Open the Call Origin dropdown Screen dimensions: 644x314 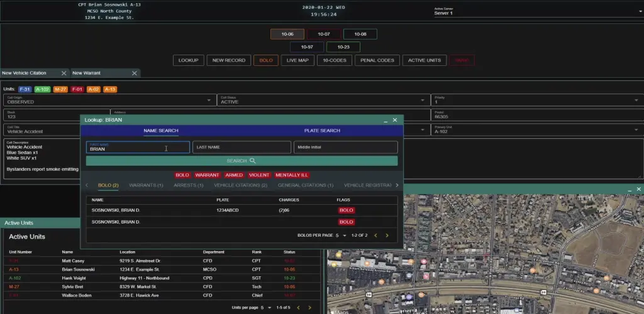click(x=109, y=100)
